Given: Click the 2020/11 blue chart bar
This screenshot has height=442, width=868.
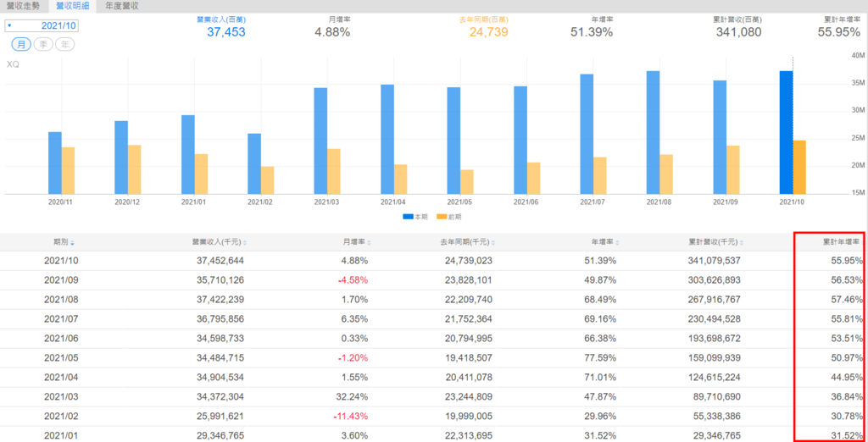Looking at the screenshot, I should (x=55, y=163).
